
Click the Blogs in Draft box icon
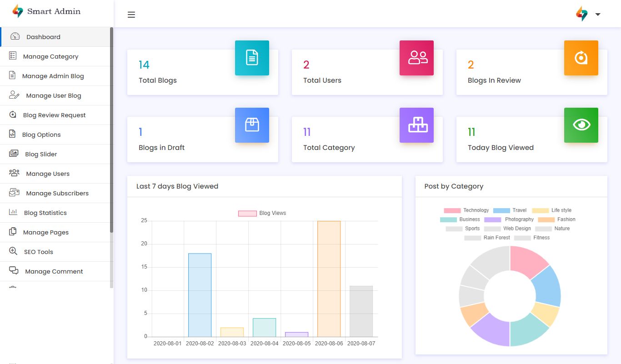click(252, 125)
